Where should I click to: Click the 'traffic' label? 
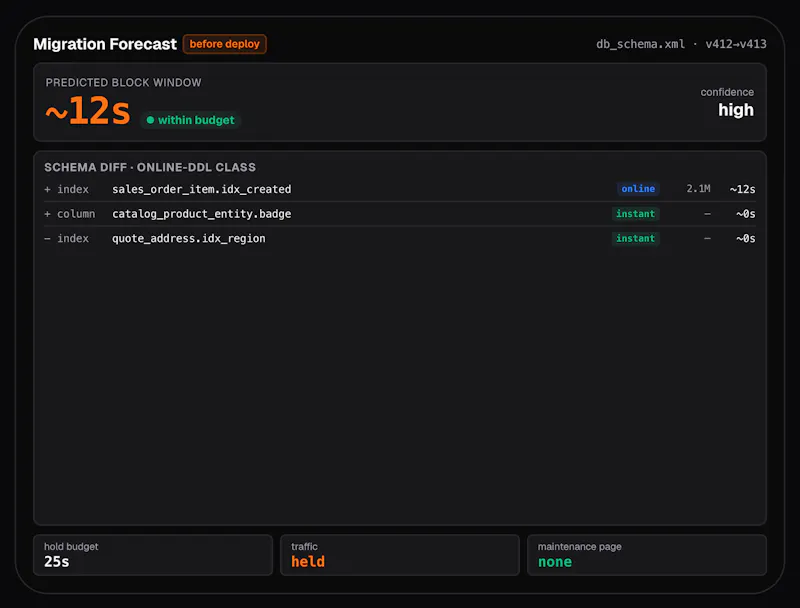click(304, 547)
